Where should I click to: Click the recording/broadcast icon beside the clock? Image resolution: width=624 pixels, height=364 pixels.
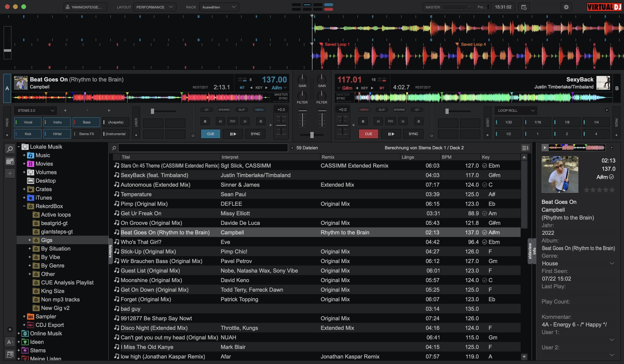[x=524, y=7]
